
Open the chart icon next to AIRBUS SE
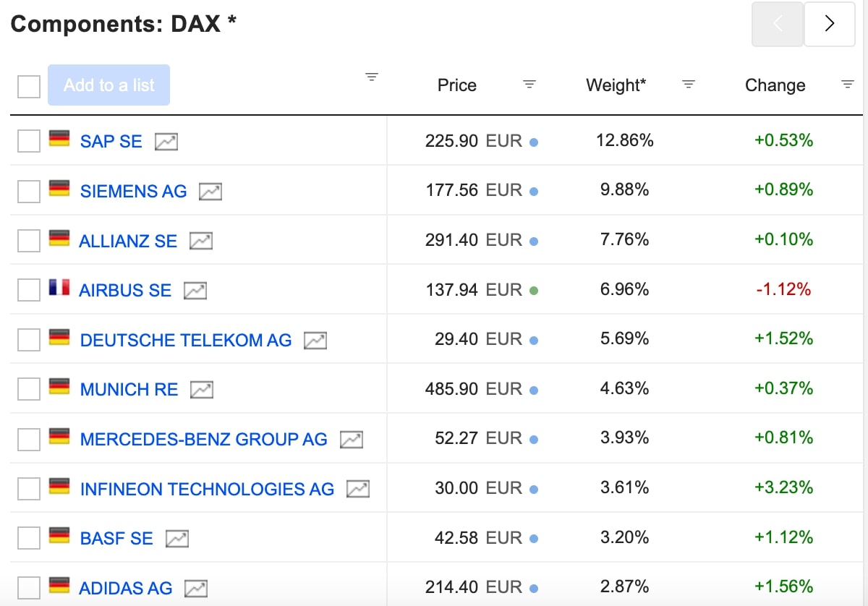tap(195, 291)
